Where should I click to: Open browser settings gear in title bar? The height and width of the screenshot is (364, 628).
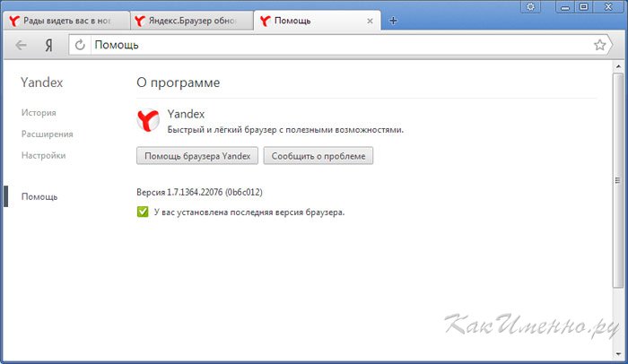point(530,6)
